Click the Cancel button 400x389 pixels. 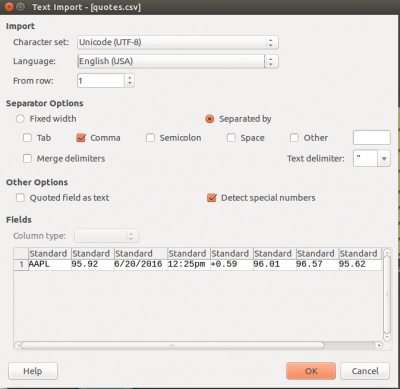(365, 371)
